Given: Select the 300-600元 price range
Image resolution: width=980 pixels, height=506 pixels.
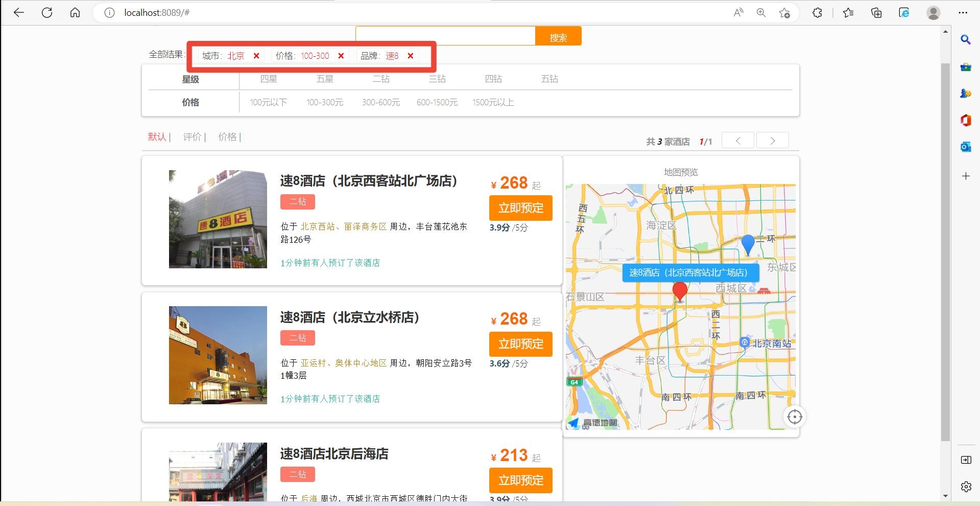Looking at the screenshot, I should [381, 102].
